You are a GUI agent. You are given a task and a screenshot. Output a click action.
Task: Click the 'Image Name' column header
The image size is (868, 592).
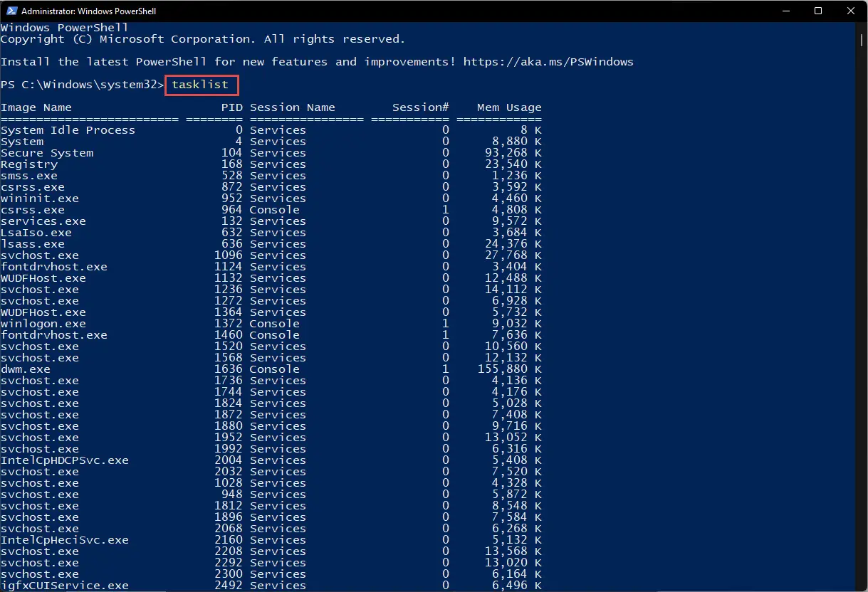(36, 107)
